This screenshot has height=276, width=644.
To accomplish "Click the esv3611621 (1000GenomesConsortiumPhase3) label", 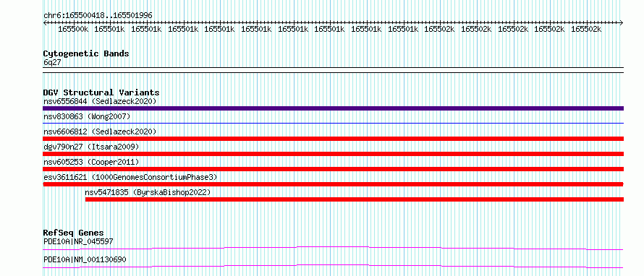I will point(130,177).
